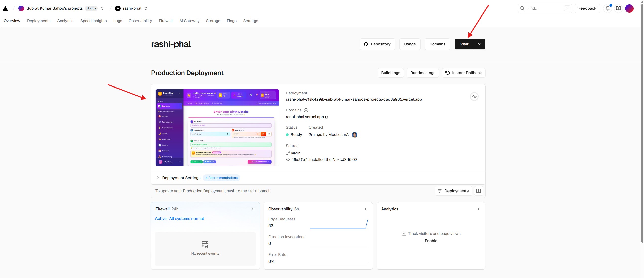Click the Instant Rollback button
The width and height of the screenshot is (644, 278).
click(463, 73)
